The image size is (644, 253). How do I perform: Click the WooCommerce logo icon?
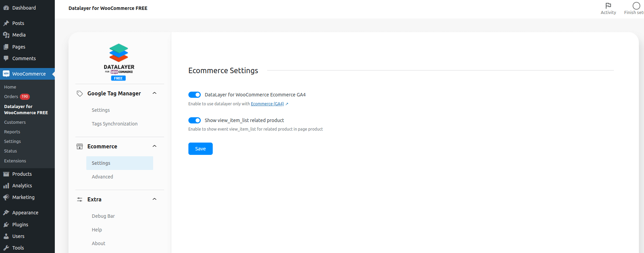pyautogui.click(x=6, y=74)
